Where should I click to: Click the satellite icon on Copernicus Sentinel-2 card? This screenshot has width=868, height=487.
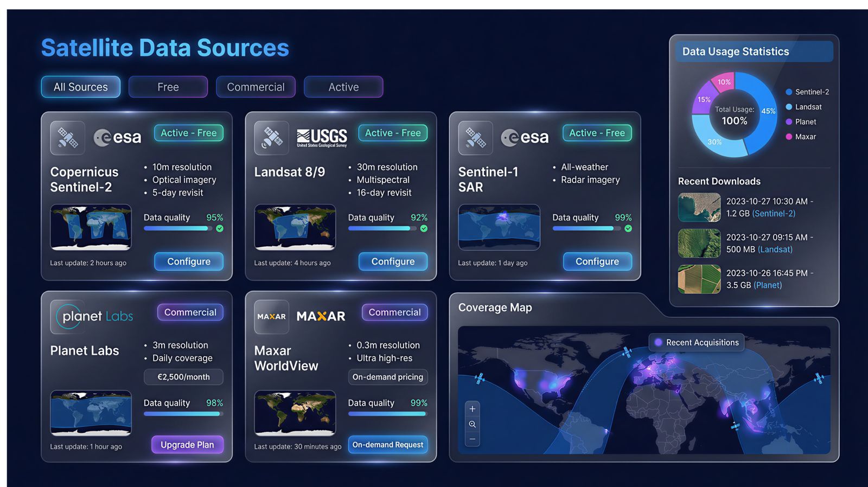point(68,138)
